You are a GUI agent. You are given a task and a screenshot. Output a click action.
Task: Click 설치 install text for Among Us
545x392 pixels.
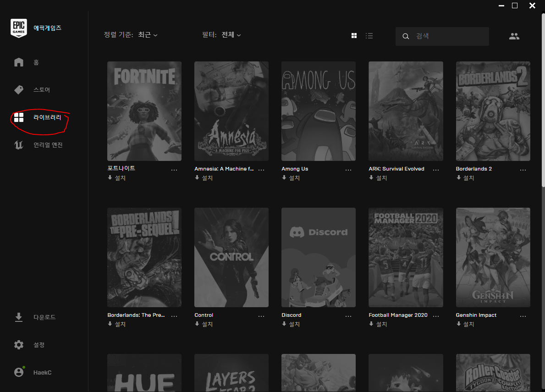pyautogui.click(x=294, y=178)
